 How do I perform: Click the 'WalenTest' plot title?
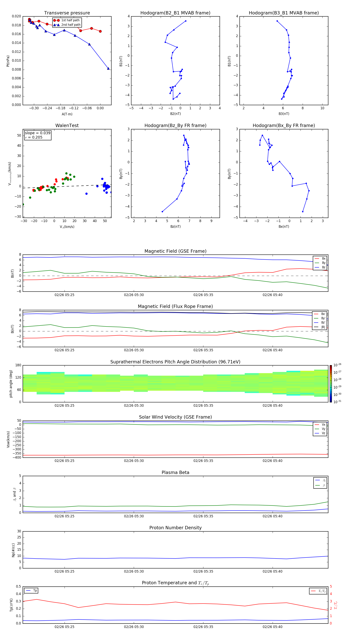[x=67, y=125]
